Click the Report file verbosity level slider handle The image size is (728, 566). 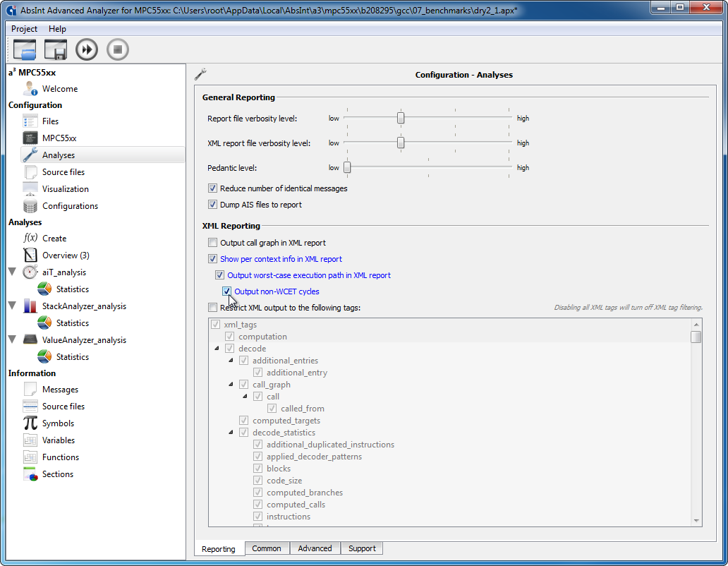coord(401,118)
